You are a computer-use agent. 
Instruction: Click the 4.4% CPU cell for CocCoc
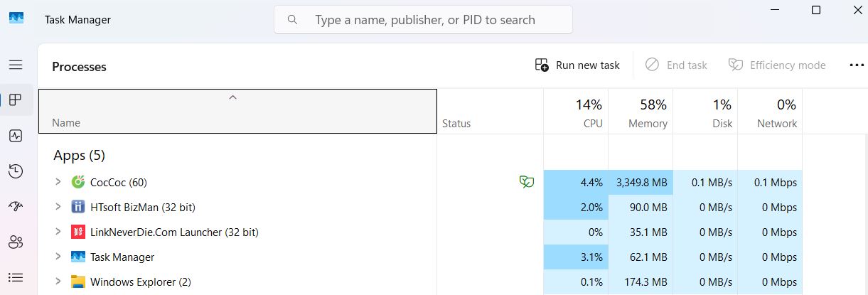click(x=576, y=182)
